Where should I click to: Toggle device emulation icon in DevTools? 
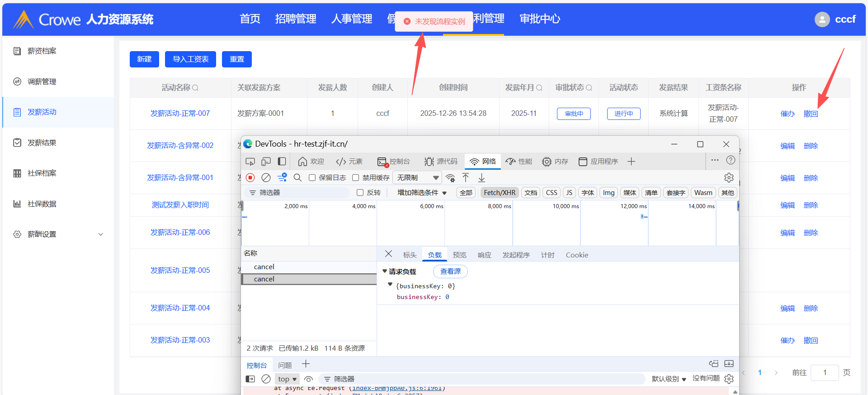click(266, 162)
